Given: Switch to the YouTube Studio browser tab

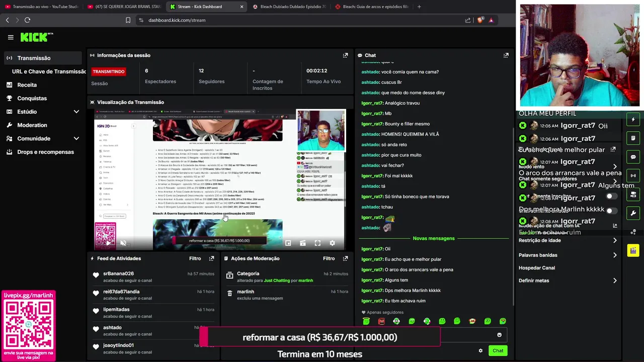Looking at the screenshot, I should (x=41, y=7).
